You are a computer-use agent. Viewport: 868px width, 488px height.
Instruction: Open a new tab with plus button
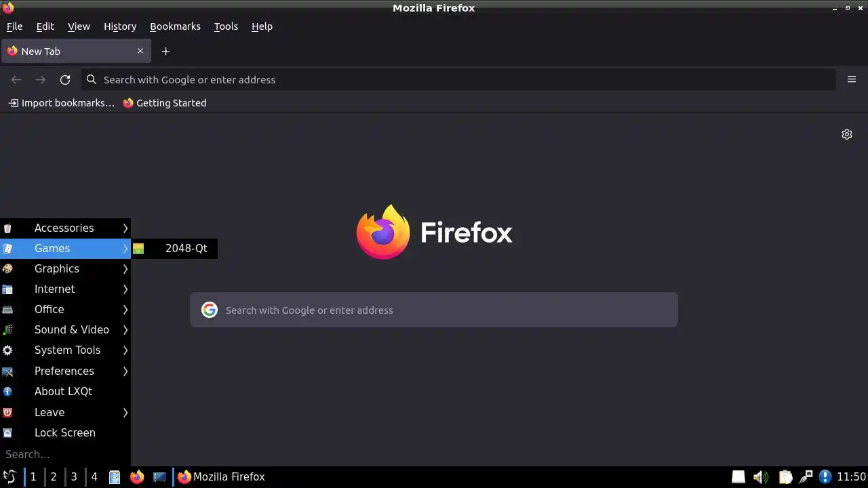click(165, 52)
